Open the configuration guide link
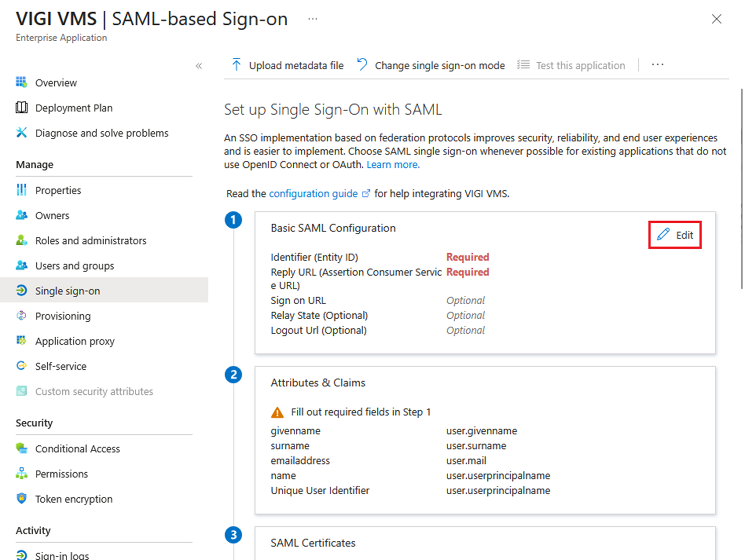The height and width of the screenshot is (560, 745). click(x=313, y=194)
